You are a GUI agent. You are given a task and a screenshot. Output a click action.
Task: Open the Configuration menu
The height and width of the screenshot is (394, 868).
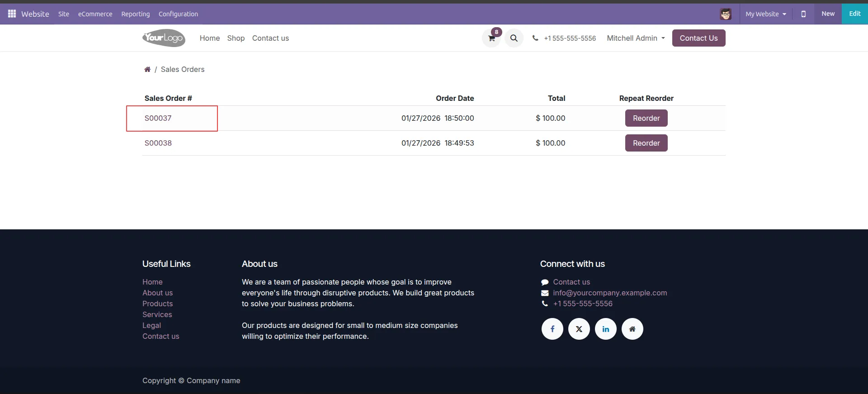pos(178,14)
